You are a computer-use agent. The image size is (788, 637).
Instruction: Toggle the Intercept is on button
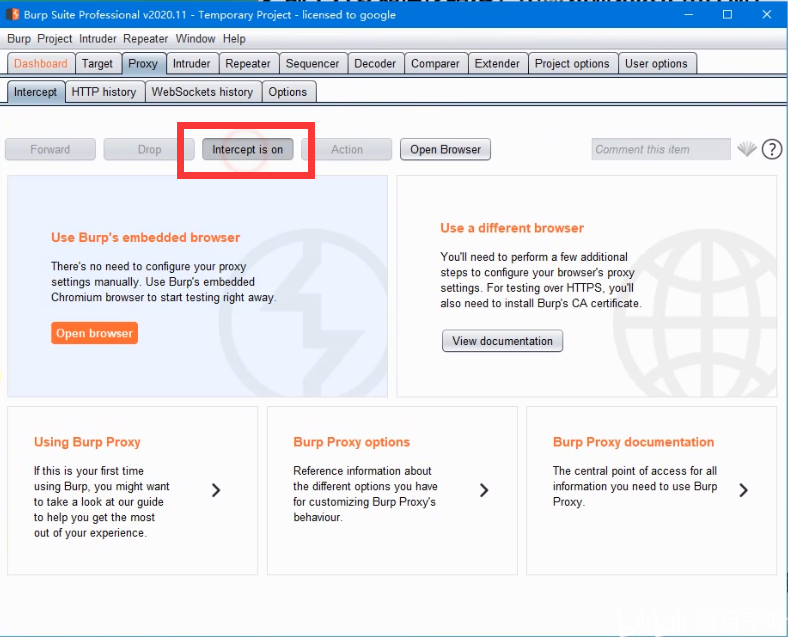coord(248,150)
